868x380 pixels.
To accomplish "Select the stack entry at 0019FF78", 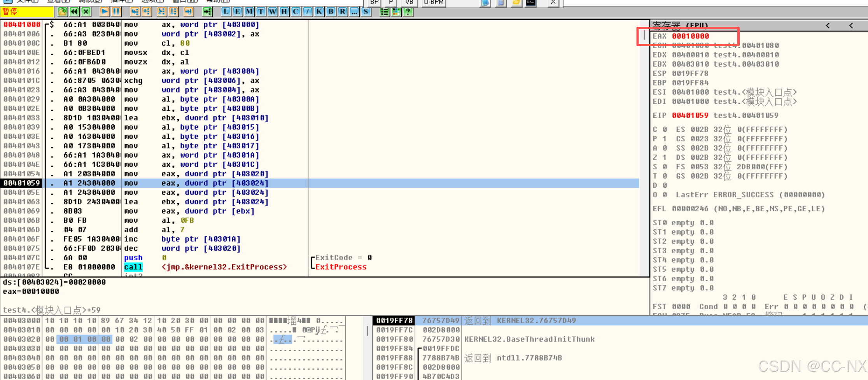I will [x=620, y=321].
